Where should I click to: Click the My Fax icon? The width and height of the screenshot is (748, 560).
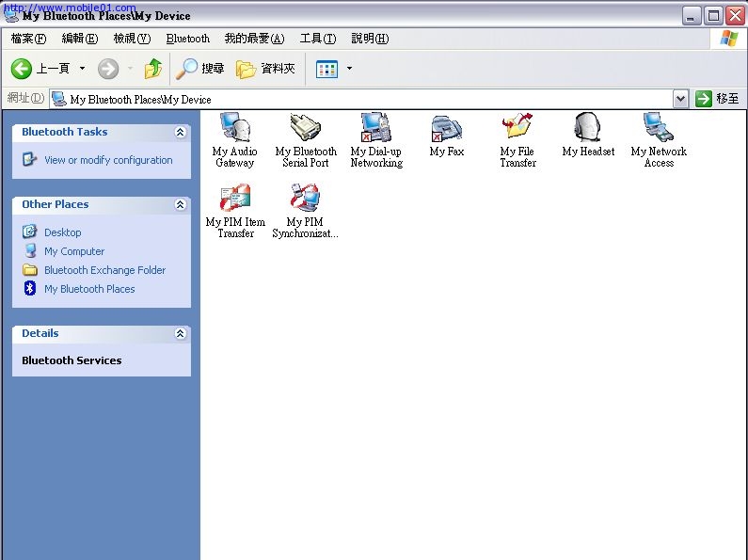coord(447,129)
